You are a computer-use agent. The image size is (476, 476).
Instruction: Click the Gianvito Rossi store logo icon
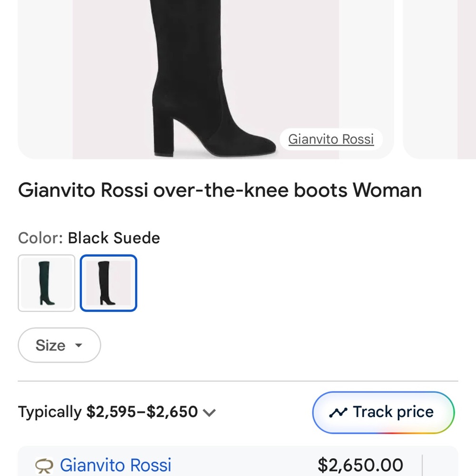click(x=43, y=465)
